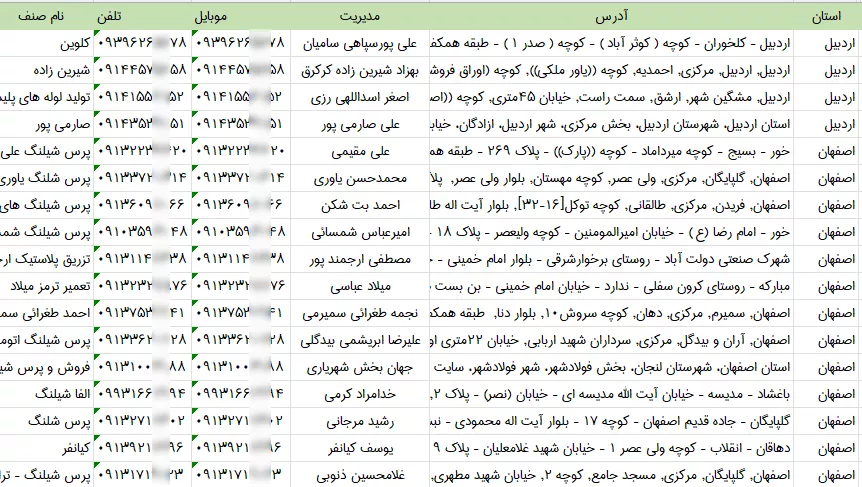This screenshot has height=487, width=862.
Task: Click address cell starting شهرک صنعتی دولت آباد
Action: (612, 259)
